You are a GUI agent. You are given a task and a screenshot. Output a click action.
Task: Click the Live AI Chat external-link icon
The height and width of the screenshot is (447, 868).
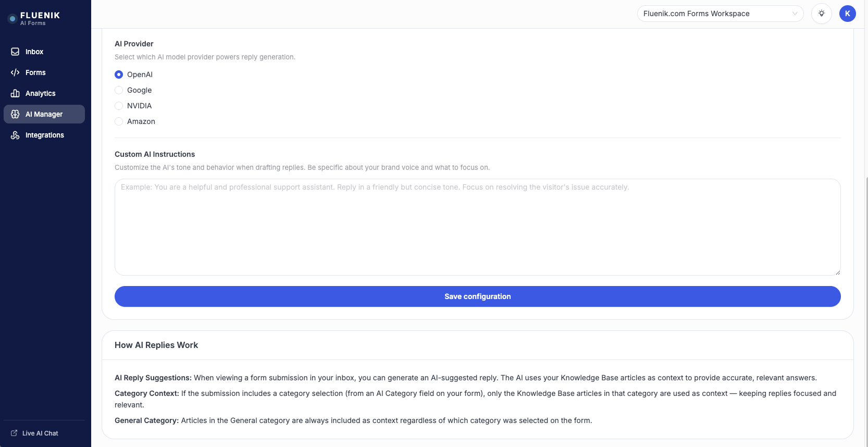point(15,433)
